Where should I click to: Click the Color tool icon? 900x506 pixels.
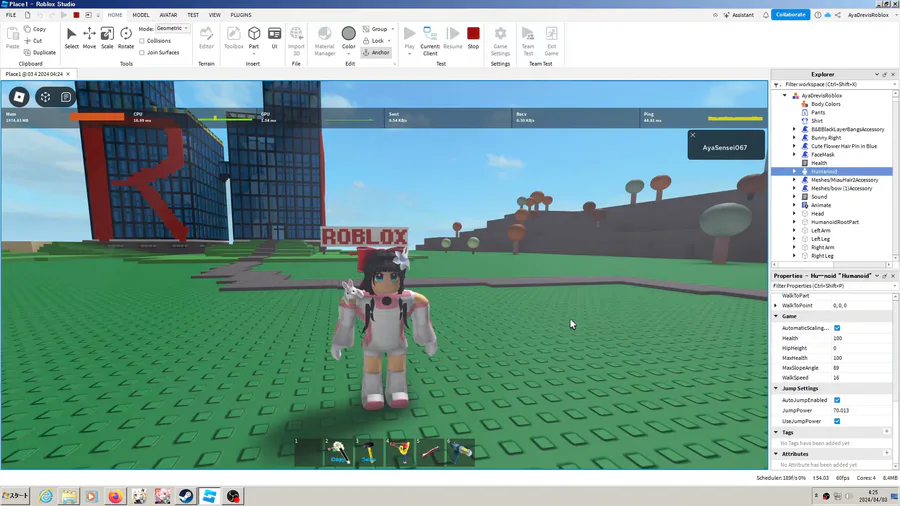[348, 34]
